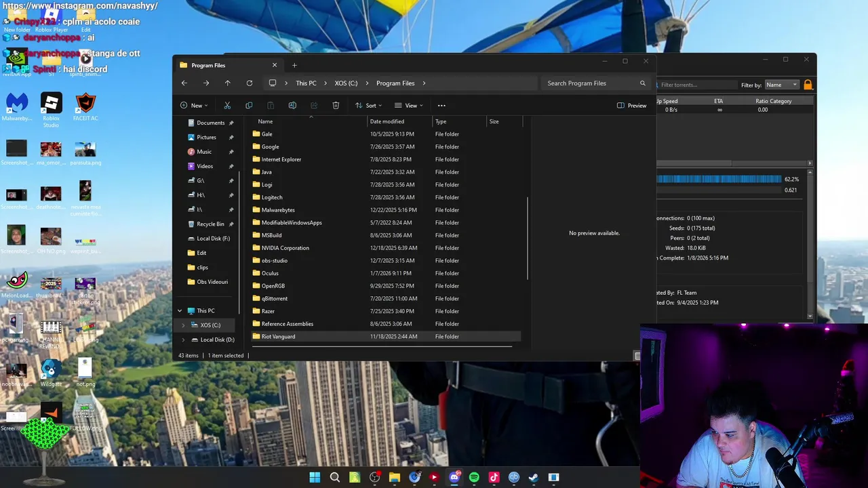Open Pictures in the sidebar
This screenshot has width=868, height=488.
(x=206, y=137)
